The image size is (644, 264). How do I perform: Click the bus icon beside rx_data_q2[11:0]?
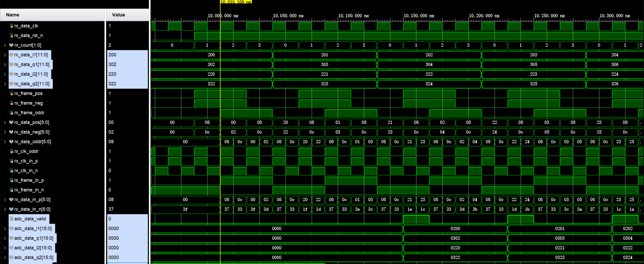coord(11,84)
